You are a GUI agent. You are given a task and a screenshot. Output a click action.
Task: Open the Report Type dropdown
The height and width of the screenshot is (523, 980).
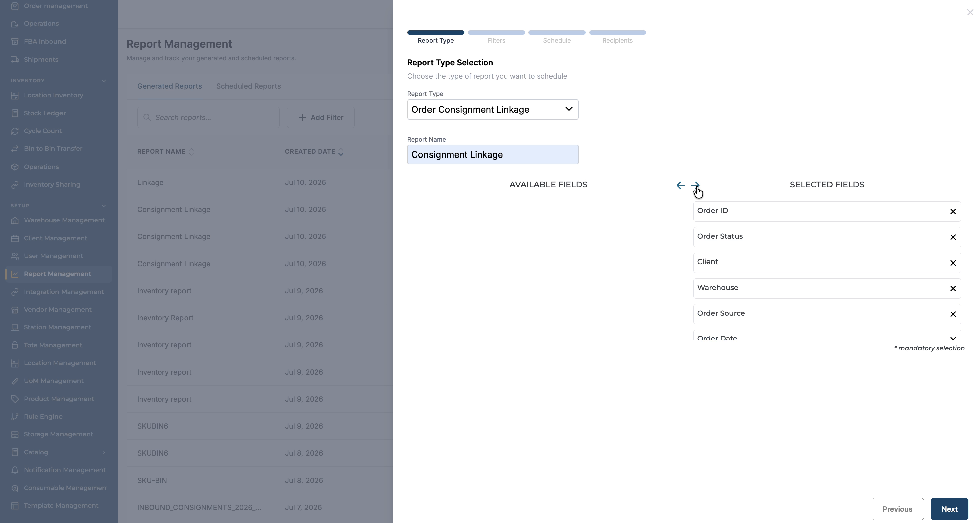[493, 110]
